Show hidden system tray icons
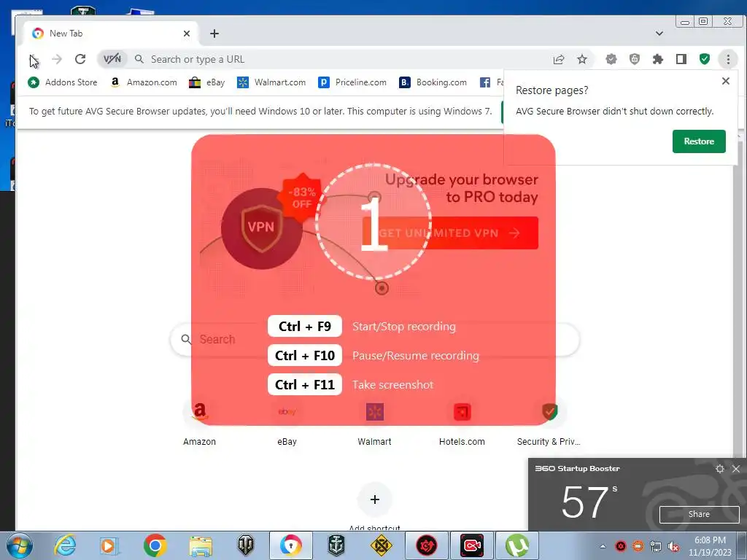This screenshot has width=747, height=560. (x=603, y=546)
